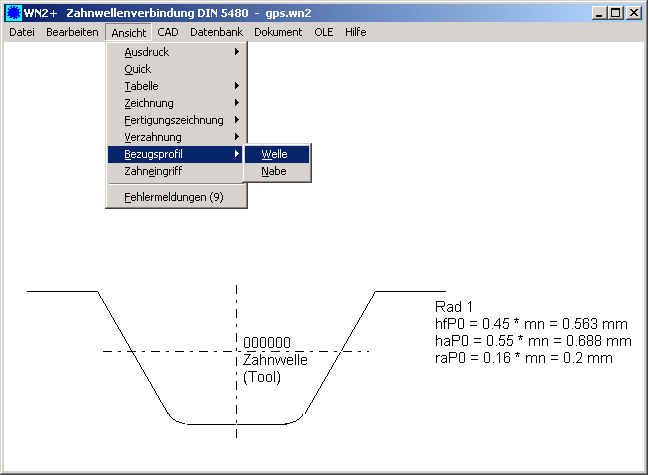The height and width of the screenshot is (475, 648).
Task: Click the WN2+ title bar icon
Action: point(13,12)
